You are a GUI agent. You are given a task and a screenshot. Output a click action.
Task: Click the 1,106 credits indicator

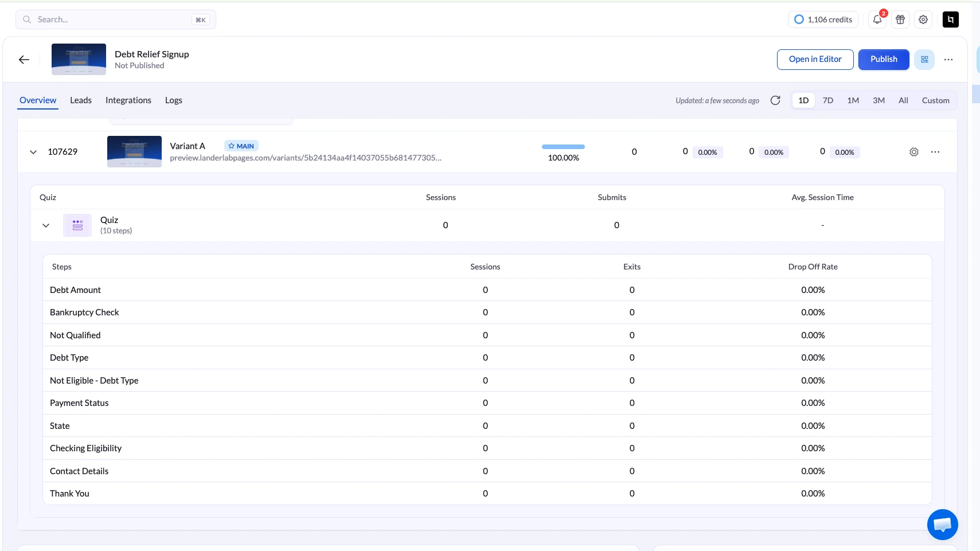click(823, 19)
